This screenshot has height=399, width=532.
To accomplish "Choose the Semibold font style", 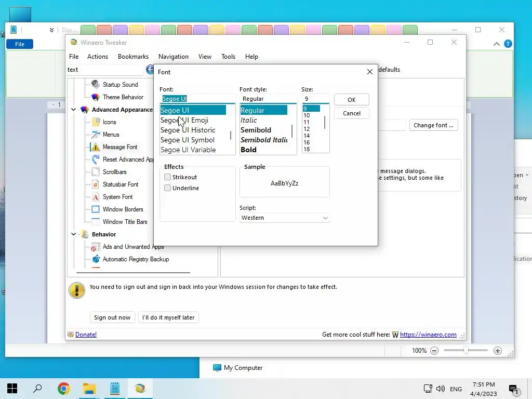I will click(264, 130).
